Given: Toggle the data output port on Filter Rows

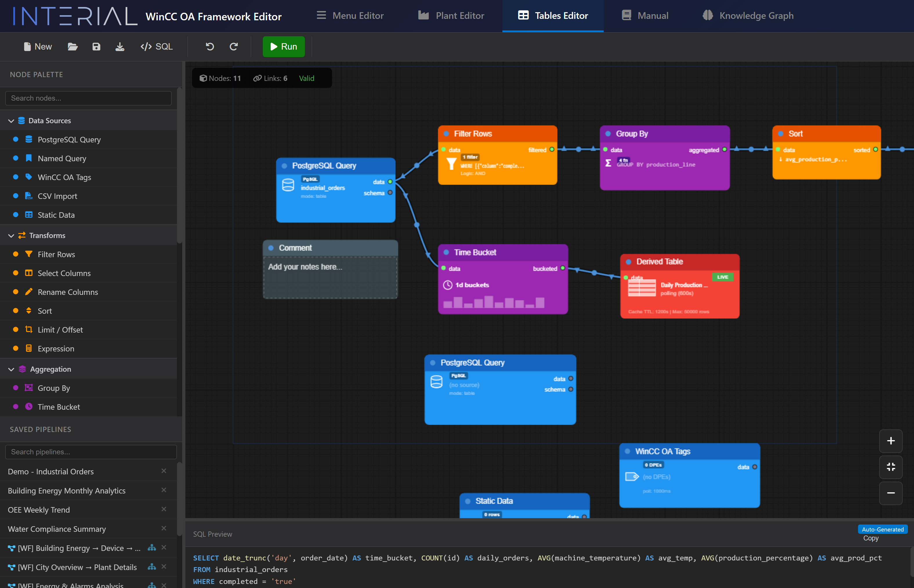Looking at the screenshot, I should [x=551, y=150].
